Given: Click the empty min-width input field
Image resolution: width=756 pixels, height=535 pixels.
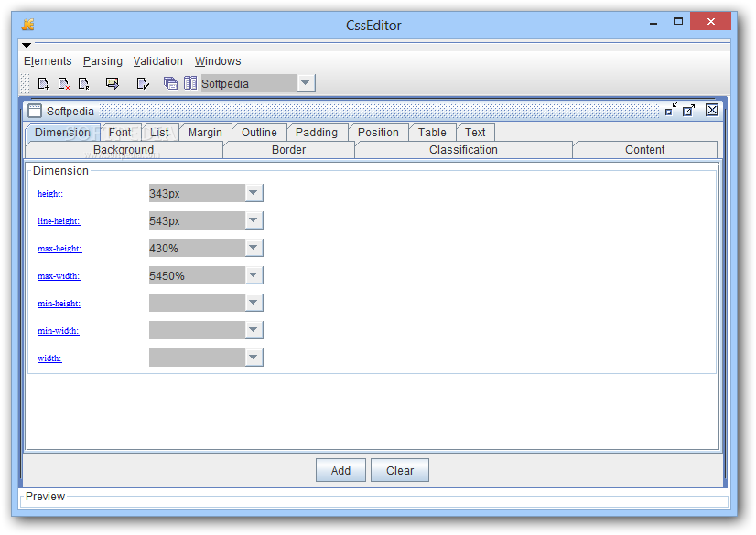Looking at the screenshot, I should (197, 330).
